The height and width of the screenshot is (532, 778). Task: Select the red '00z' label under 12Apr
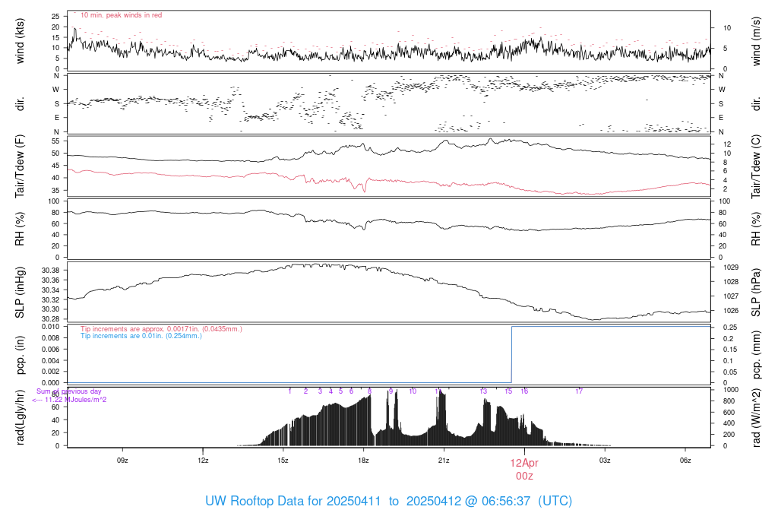(524, 476)
